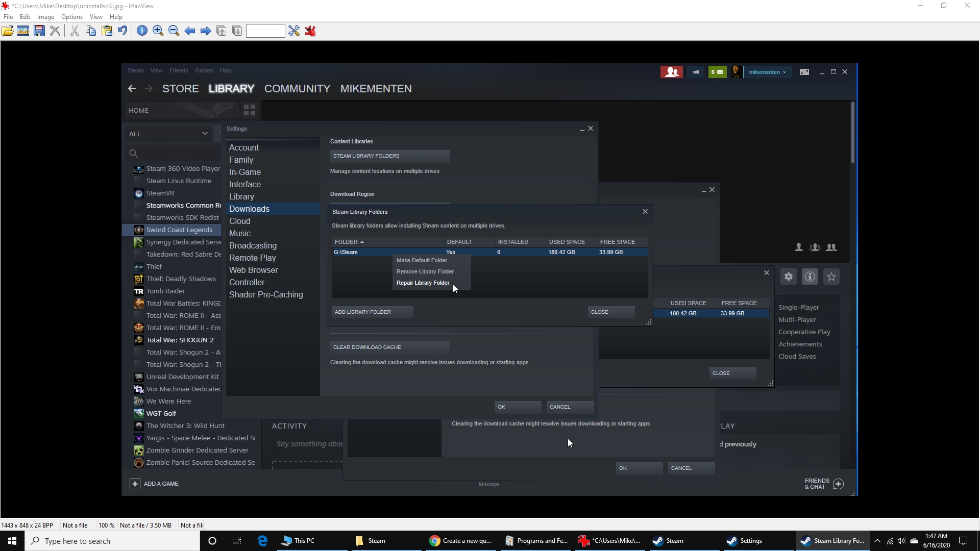Click the page number field in the toolbar

point(265,31)
